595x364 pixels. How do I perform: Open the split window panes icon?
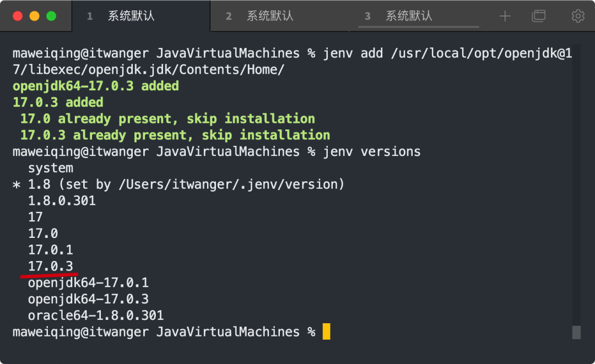[x=538, y=16]
